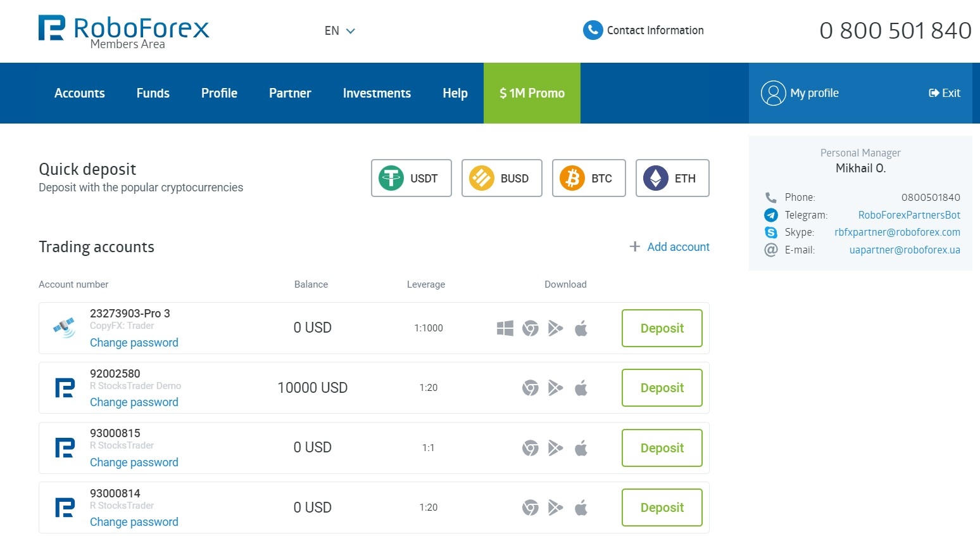Open Google Play app for account 23273903-Pro 3

click(x=555, y=328)
